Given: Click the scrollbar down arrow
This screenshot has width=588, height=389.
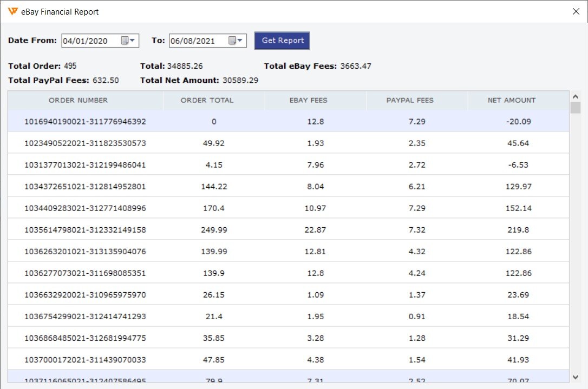Looking at the screenshot, I should pyautogui.click(x=575, y=378).
